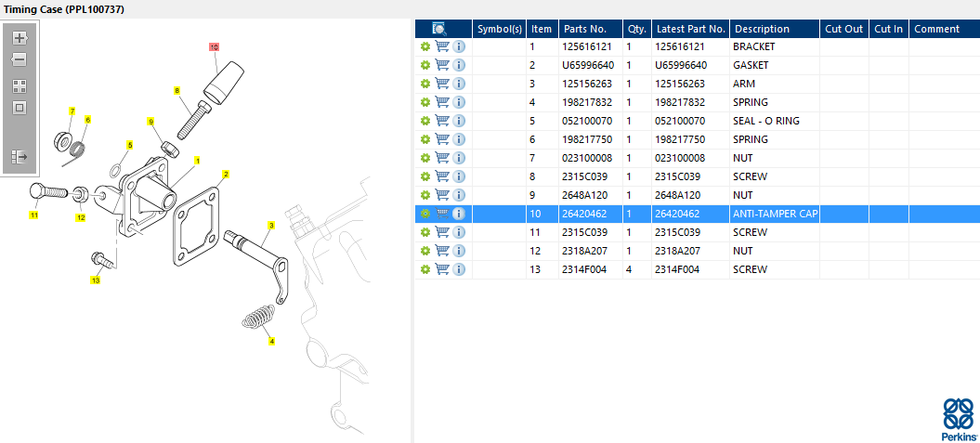980x443 pixels.
Task: Zoom out of the diagram with minus icon
Action: tap(20, 60)
